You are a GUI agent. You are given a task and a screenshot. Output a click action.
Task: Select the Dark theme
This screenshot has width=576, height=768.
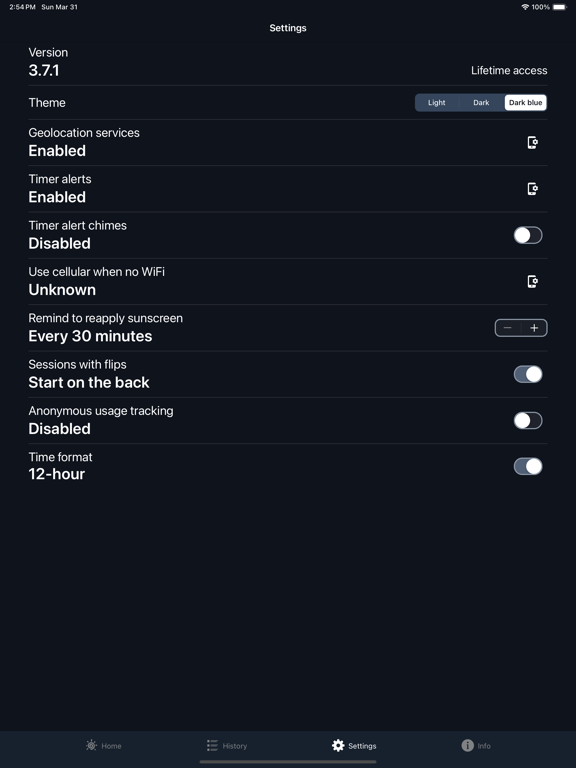pos(481,102)
